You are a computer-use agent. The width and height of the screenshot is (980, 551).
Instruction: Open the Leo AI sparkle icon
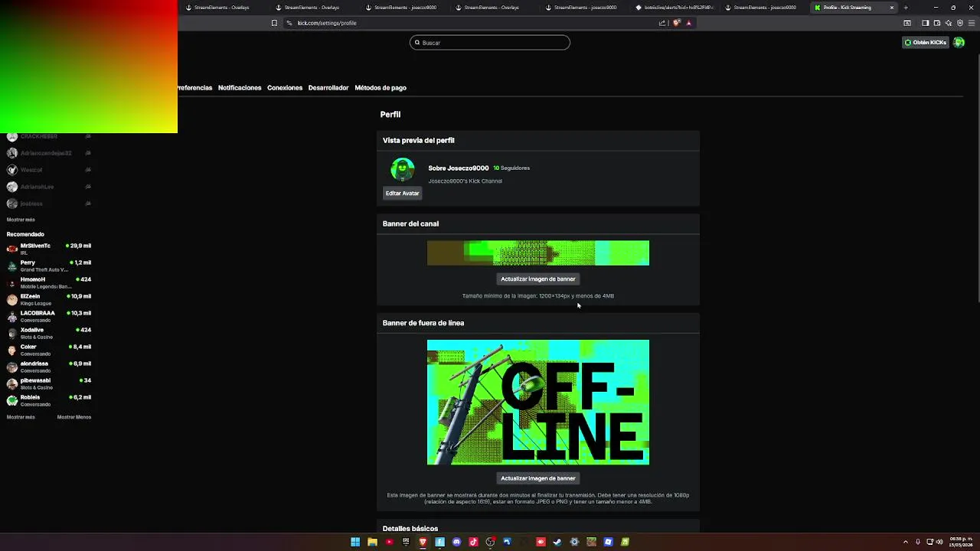tap(949, 23)
